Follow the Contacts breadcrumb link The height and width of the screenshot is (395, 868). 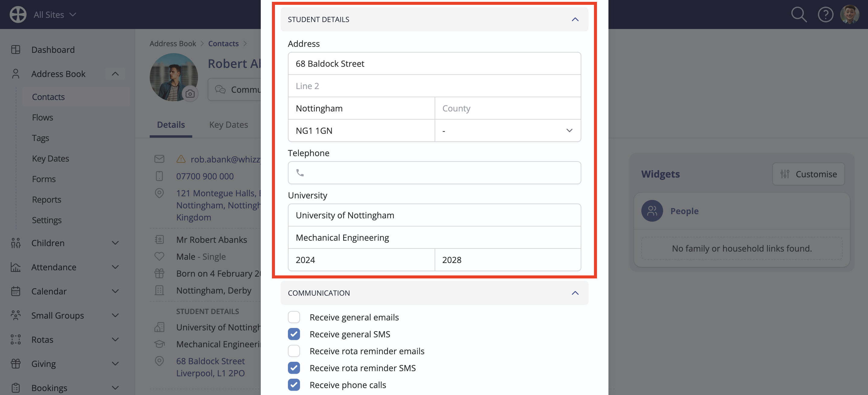pyautogui.click(x=223, y=43)
